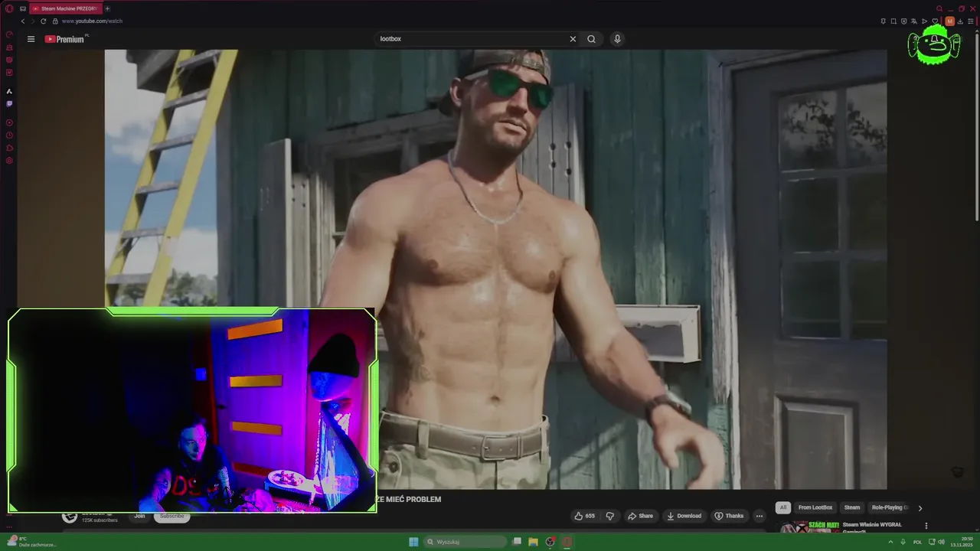Open Easy Setup sliders icon
980x551 pixels.
pyautogui.click(x=970, y=21)
